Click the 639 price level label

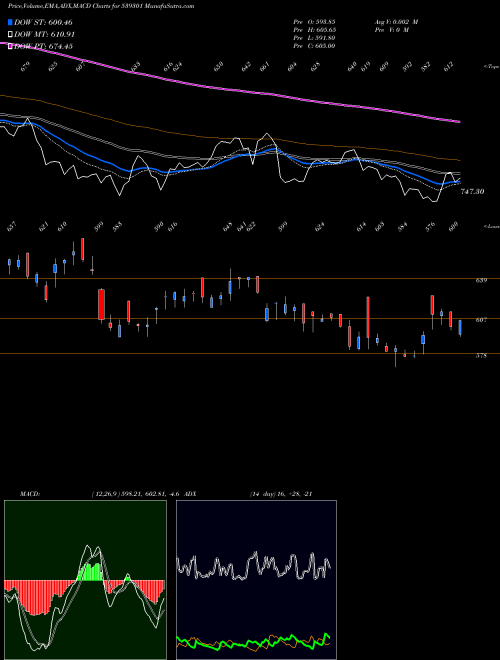click(481, 280)
